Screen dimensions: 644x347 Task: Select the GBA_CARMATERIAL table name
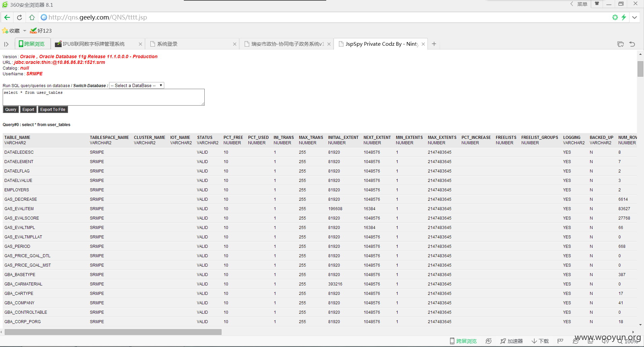tap(23, 284)
